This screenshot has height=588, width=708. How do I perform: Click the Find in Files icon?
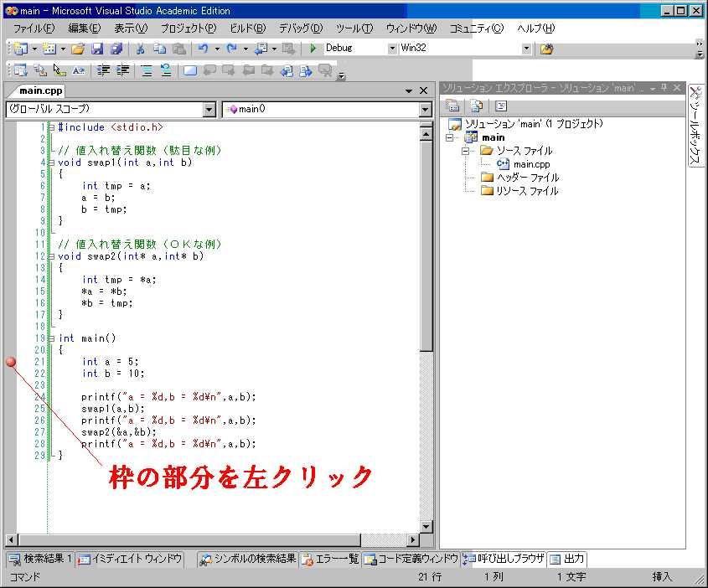547,49
